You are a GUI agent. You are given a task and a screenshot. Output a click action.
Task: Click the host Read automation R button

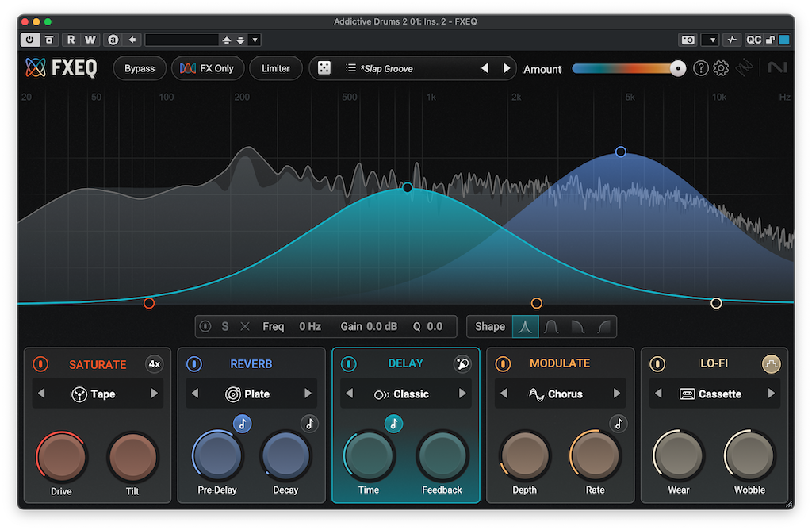click(71, 40)
